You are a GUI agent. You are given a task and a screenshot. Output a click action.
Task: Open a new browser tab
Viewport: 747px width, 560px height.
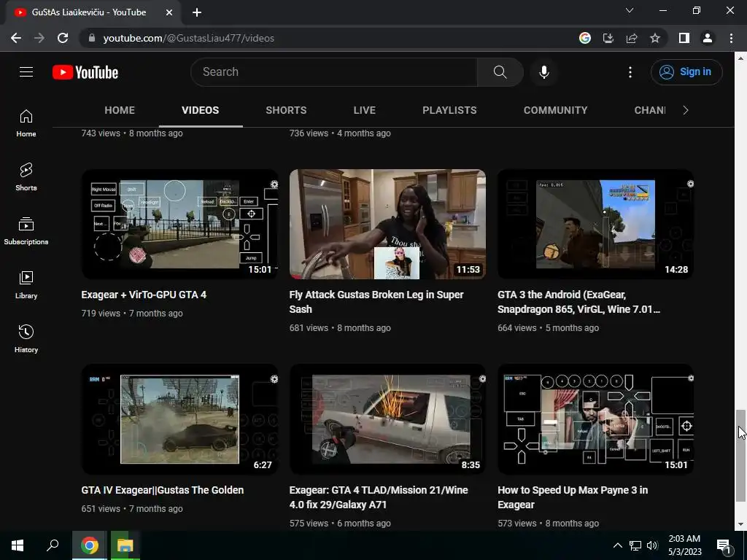point(197,12)
